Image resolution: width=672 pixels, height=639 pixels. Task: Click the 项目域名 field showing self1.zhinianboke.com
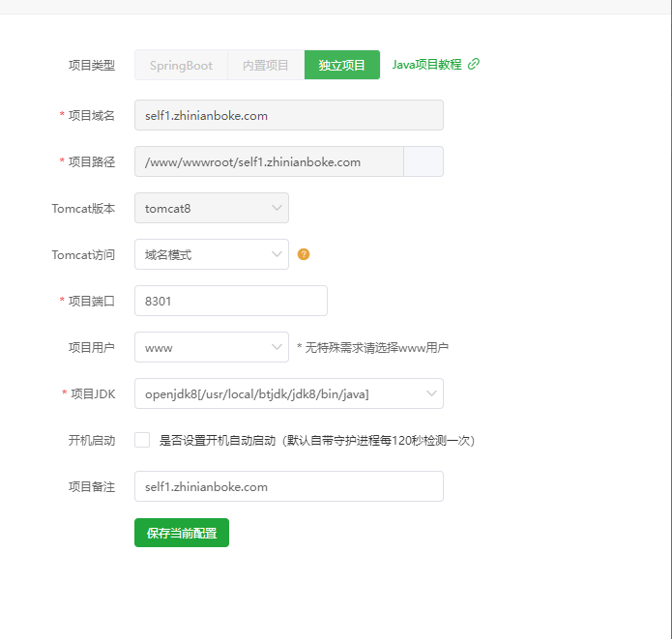289,115
